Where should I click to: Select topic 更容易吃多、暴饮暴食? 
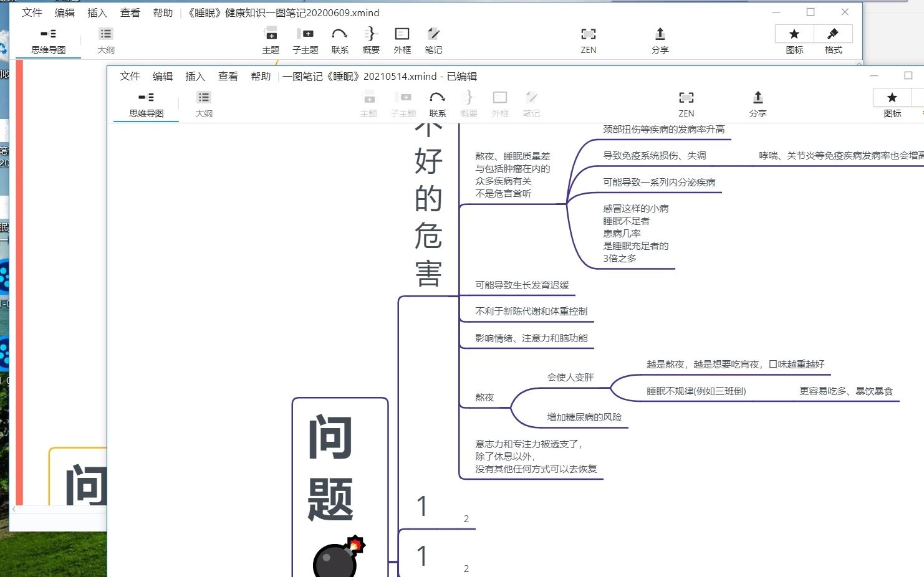point(846,391)
